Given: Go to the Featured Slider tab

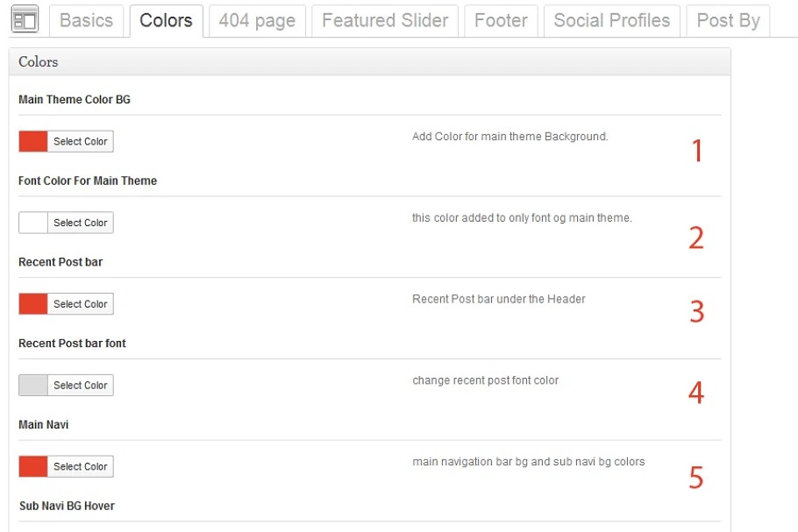Looking at the screenshot, I should tap(385, 20).
